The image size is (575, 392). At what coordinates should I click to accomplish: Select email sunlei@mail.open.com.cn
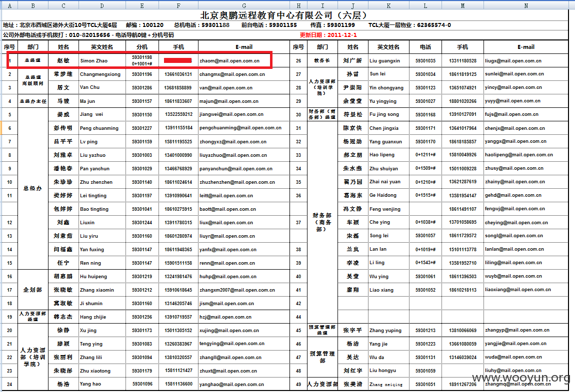pyautogui.click(x=514, y=74)
